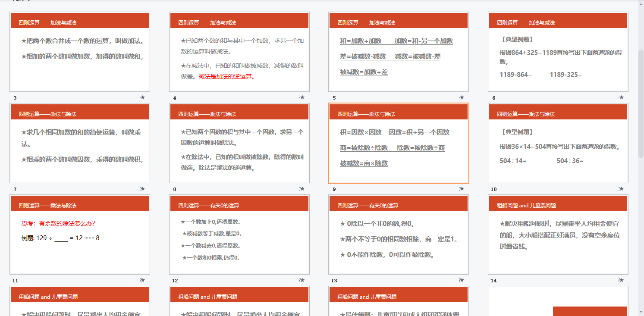Select highlighted slide 9 with 积=因数×因数

399,143
